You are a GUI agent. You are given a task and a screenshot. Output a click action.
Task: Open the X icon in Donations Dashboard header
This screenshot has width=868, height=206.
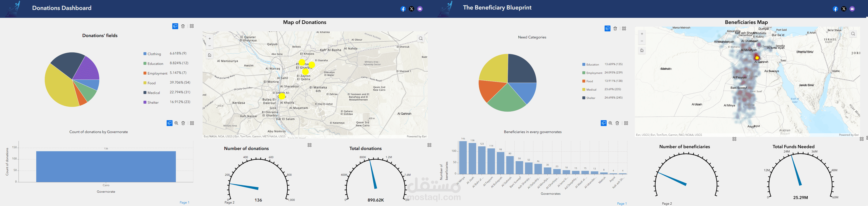[x=412, y=9]
